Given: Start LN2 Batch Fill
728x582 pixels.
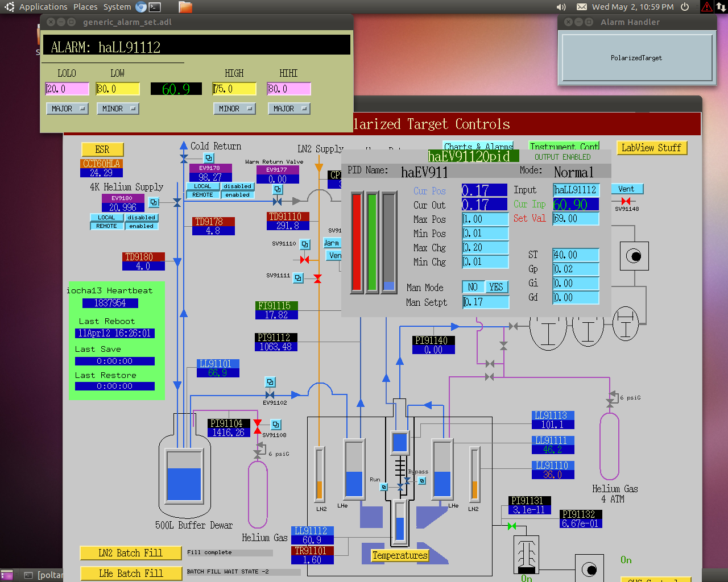Looking at the screenshot, I should [130, 553].
